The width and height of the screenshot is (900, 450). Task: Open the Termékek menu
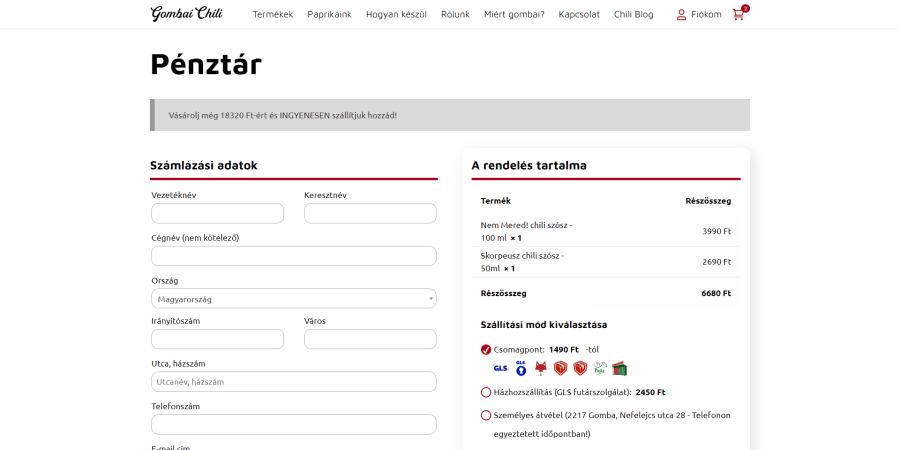273,14
